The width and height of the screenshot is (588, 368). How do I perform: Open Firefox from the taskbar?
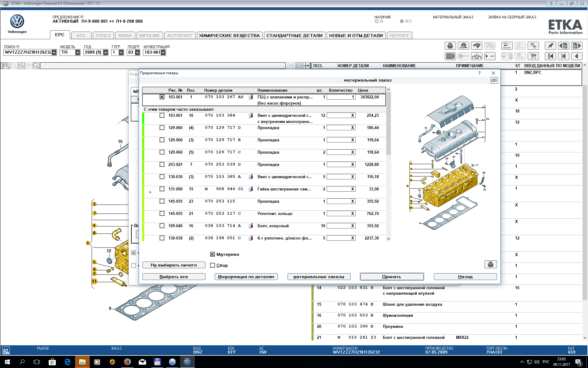127,362
